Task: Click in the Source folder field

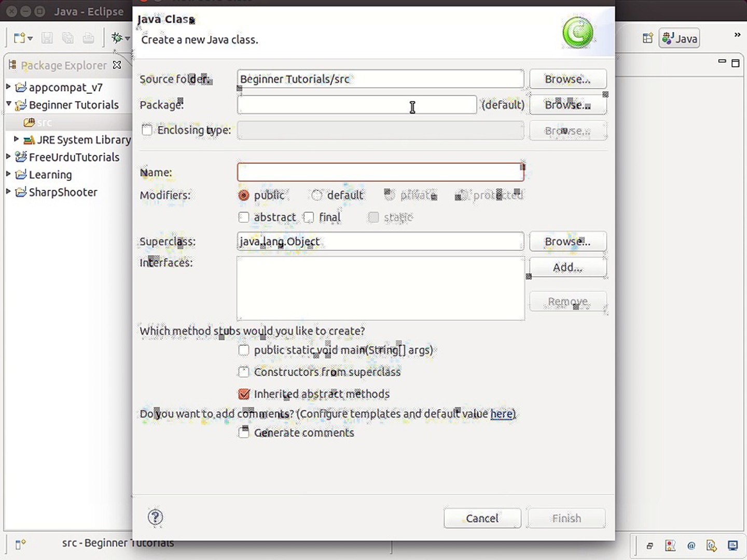Action: click(x=380, y=79)
